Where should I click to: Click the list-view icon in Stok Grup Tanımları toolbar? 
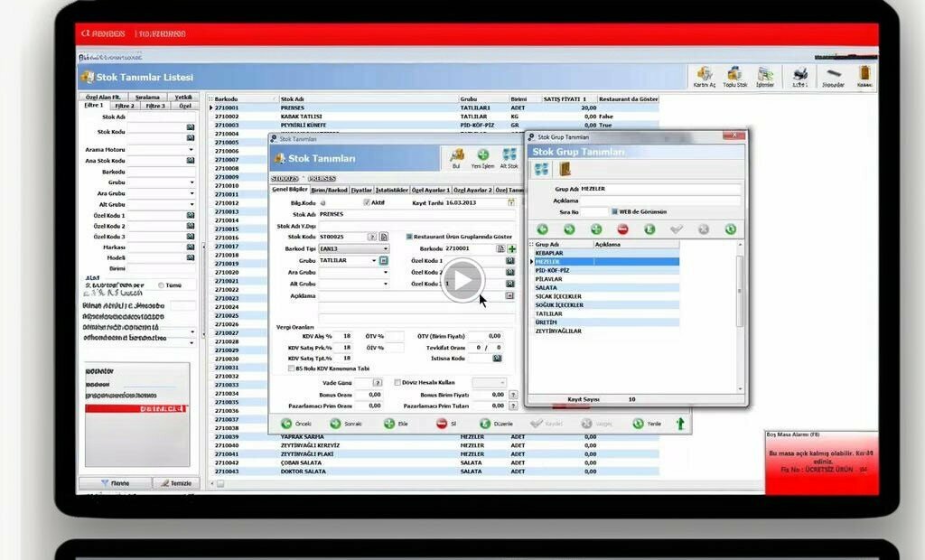541,170
